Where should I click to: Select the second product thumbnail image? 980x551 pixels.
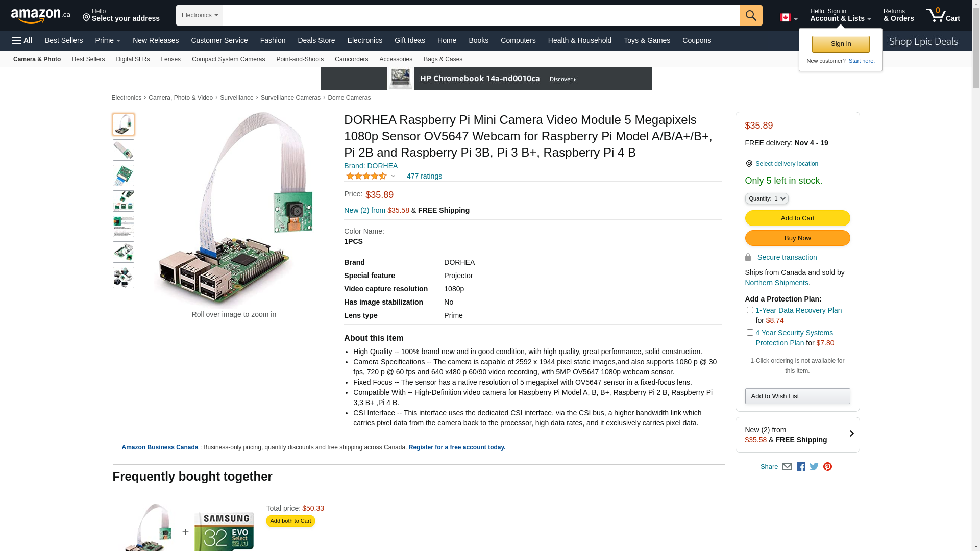click(x=124, y=150)
